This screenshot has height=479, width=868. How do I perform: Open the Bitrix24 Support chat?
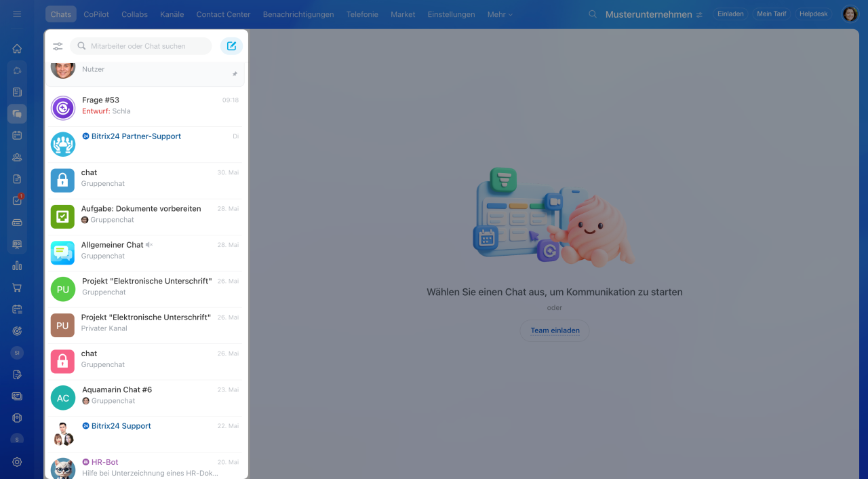pyautogui.click(x=146, y=434)
